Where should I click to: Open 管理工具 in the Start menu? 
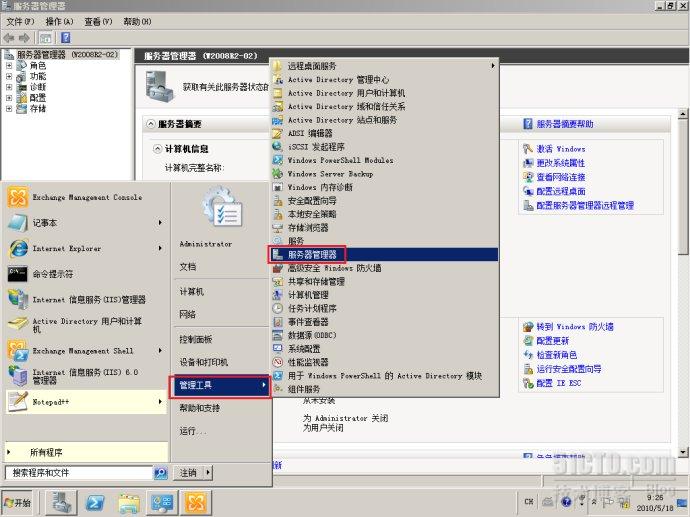click(x=220, y=385)
